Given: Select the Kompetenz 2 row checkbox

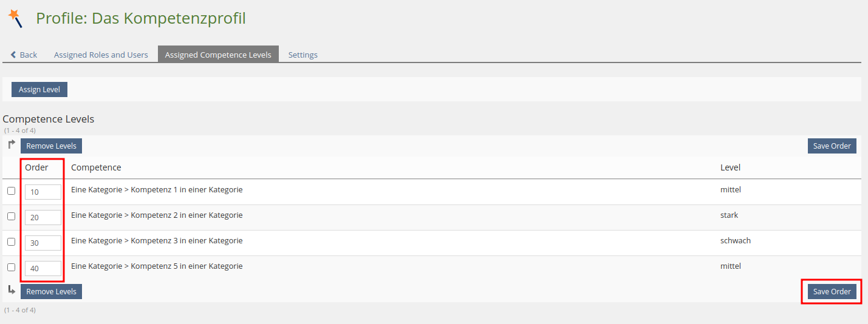Looking at the screenshot, I should click(x=11, y=217).
